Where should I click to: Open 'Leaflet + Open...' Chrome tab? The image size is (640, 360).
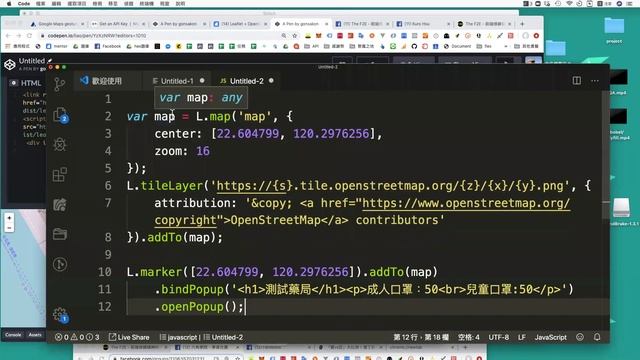pos(240,24)
